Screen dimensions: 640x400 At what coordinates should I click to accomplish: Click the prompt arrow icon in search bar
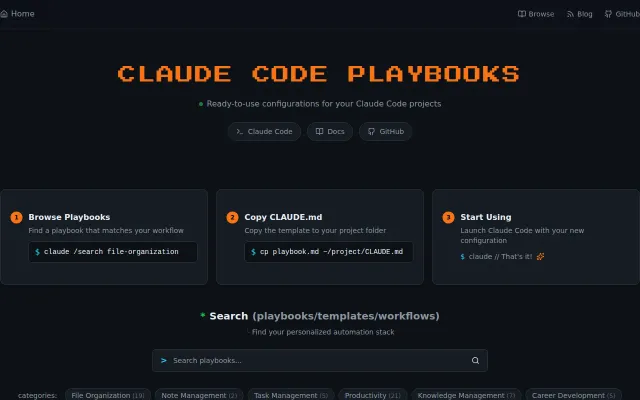164,360
